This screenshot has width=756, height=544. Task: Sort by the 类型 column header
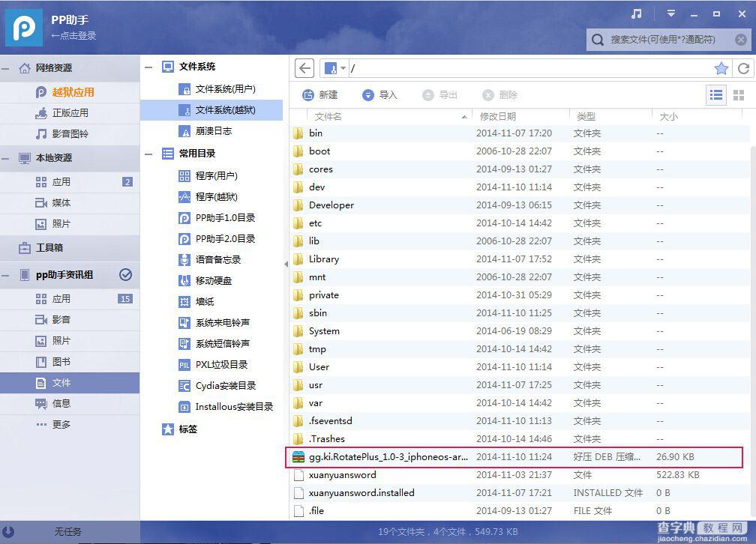click(610, 117)
